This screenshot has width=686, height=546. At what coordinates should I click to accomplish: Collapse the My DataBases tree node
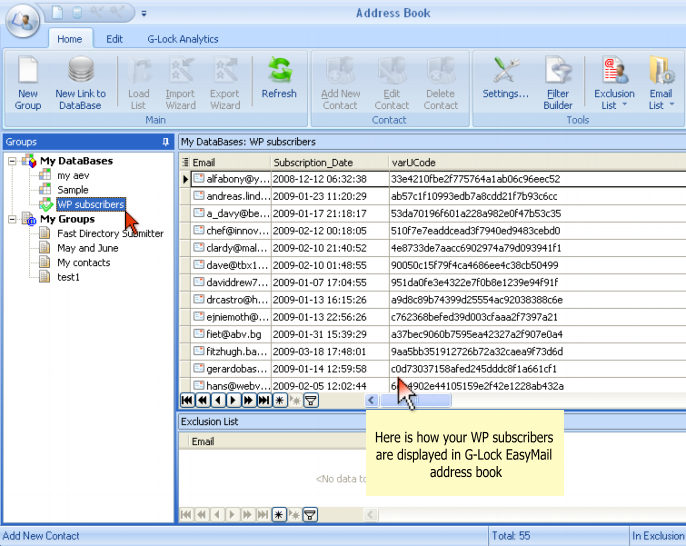click(x=12, y=161)
